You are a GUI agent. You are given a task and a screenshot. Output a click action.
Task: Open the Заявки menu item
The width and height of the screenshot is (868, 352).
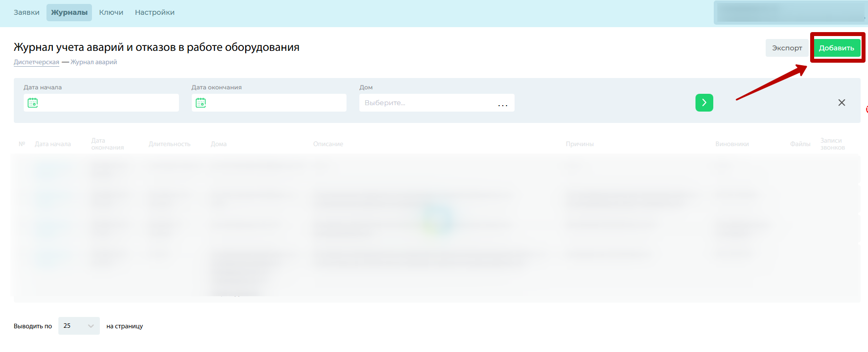click(x=27, y=12)
